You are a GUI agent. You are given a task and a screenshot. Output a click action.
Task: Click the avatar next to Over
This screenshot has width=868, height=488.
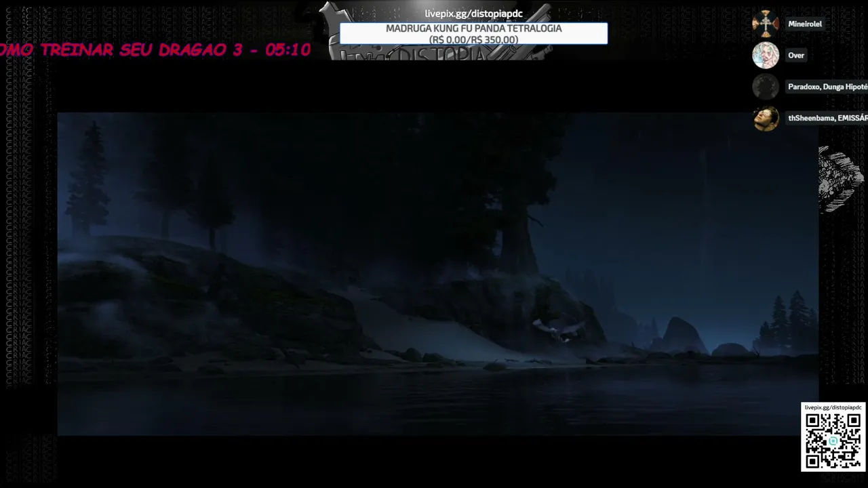(766, 56)
